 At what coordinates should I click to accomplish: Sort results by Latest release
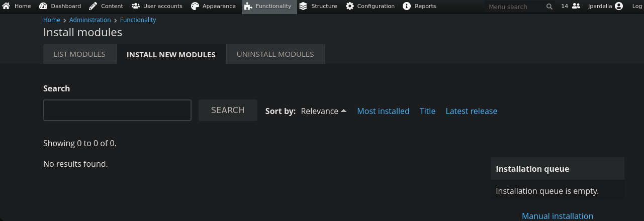pyautogui.click(x=471, y=111)
